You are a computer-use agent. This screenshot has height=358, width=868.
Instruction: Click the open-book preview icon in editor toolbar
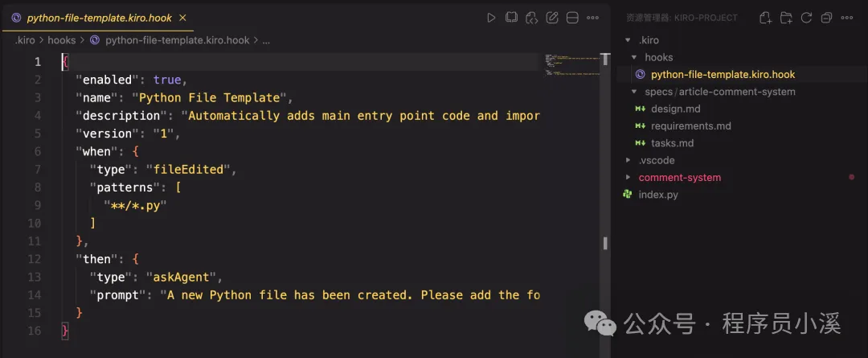pos(511,18)
